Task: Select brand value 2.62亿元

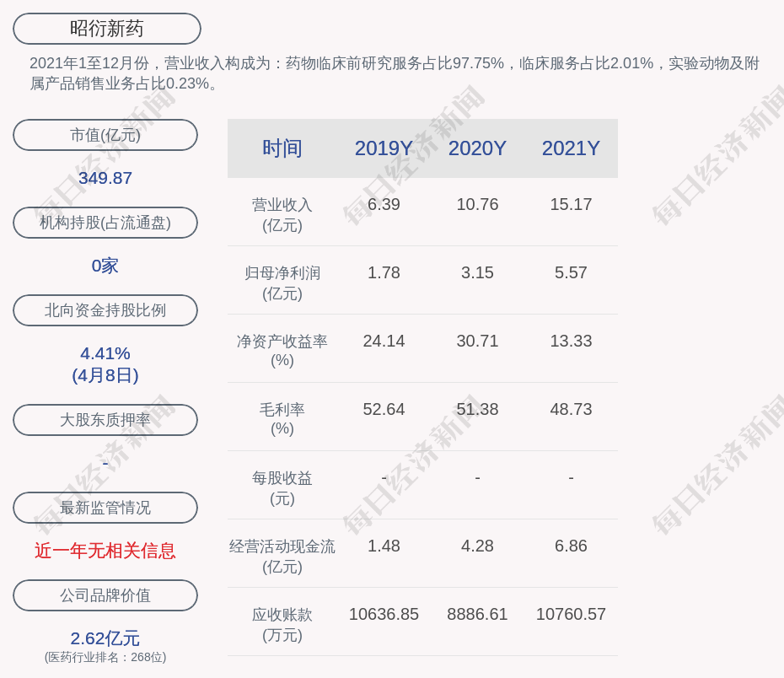Action: click(x=105, y=638)
